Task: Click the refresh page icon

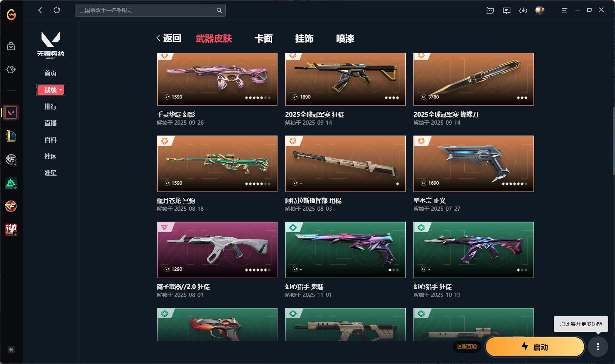Action: point(57,10)
